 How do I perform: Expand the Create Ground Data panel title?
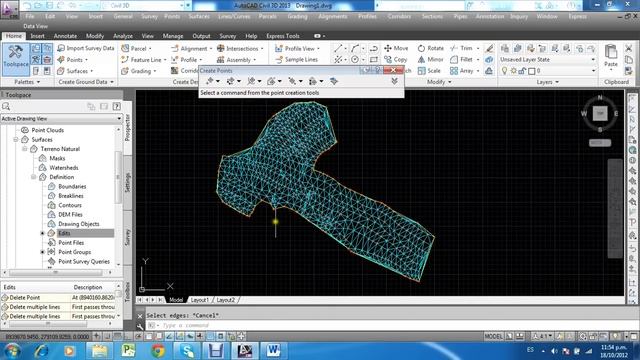click(x=86, y=82)
